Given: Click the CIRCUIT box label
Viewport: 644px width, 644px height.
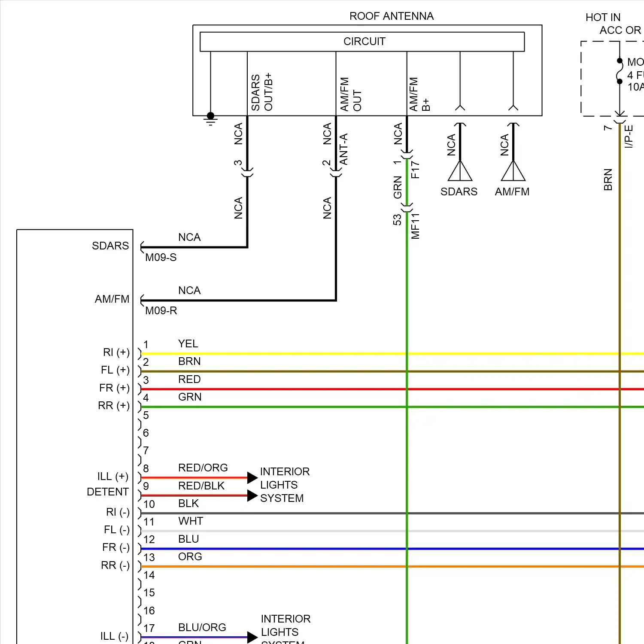Looking at the screenshot, I should click(x=365, y=41).
